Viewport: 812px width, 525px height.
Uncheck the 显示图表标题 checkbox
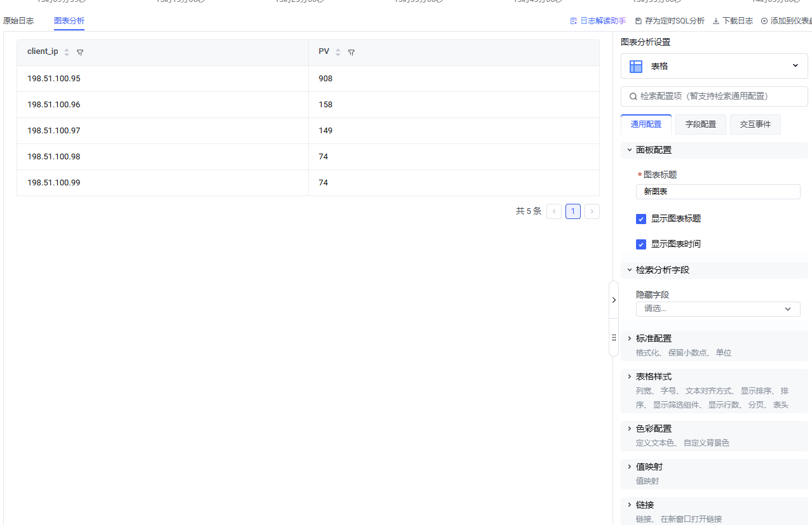641,219
